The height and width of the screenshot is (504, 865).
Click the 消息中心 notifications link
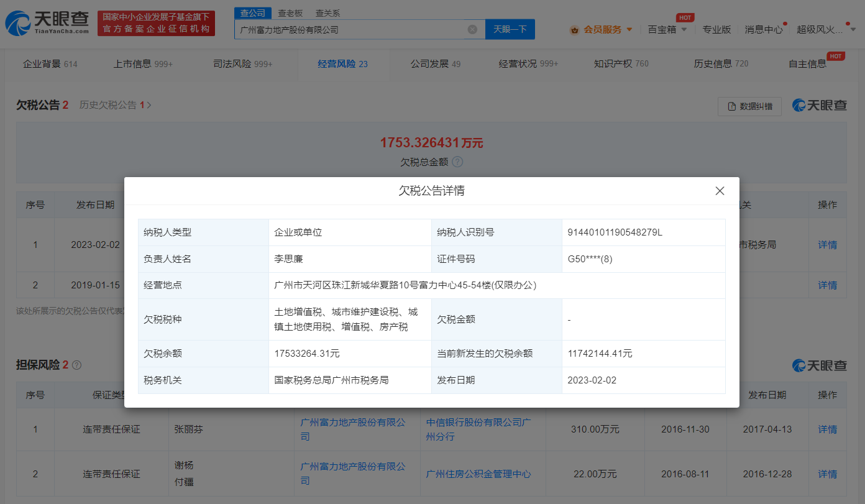coord(764,29)
